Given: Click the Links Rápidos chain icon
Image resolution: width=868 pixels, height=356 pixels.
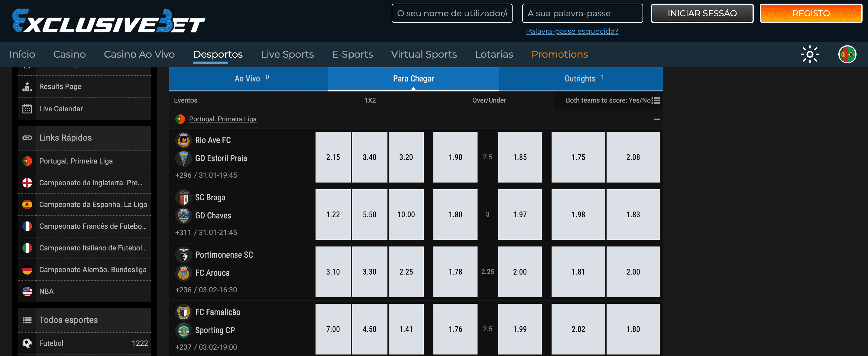Looking at the screenshot, I should (x=27, y=138).
